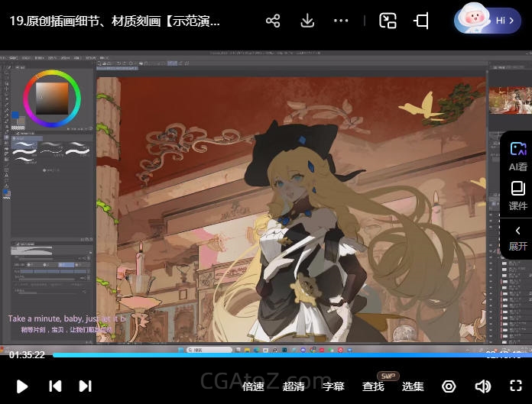Open the 超清 video quality menu
This screenshot has width=532, height=404.
click(294, 386)
